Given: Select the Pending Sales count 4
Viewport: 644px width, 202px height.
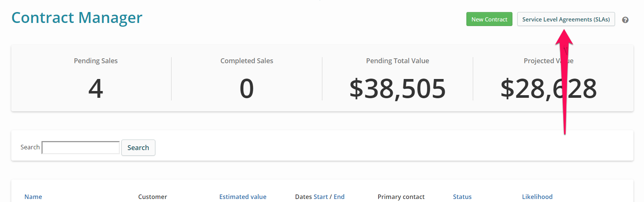Looking at the screenshot, I should click(96, 89).
